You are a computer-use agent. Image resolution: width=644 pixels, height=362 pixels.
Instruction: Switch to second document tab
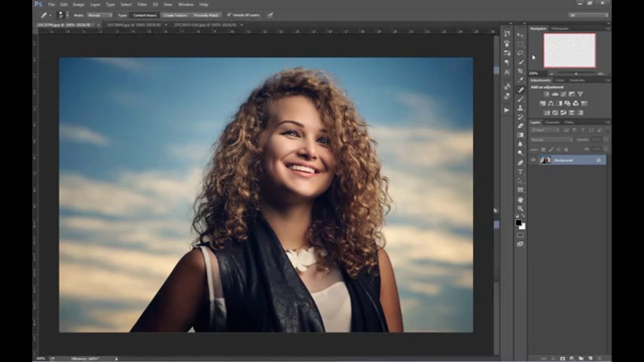(x=133, y=24)
